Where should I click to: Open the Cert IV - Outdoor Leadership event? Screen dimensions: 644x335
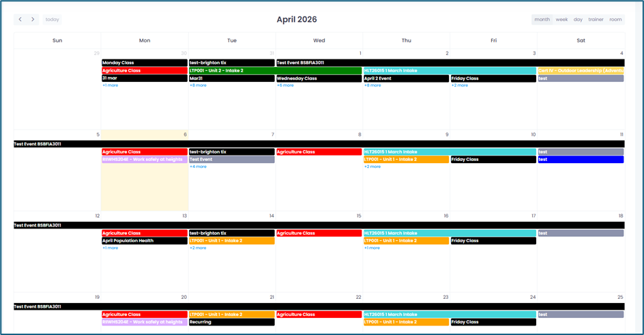581,70
